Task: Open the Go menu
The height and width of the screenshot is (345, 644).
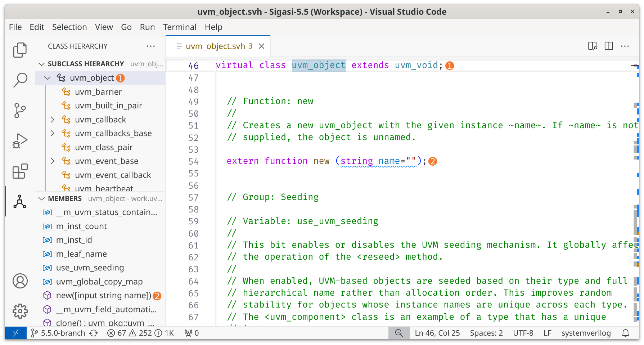Action: tap(126, 27)
